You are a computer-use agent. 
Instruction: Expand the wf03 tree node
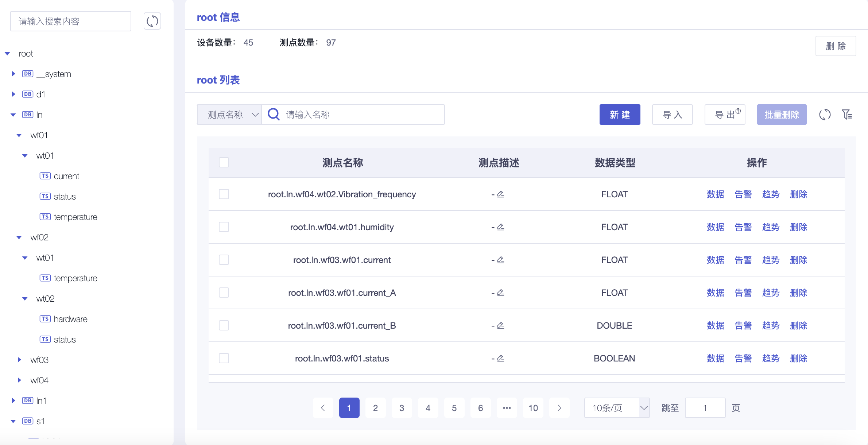click(x=19, y=360)
